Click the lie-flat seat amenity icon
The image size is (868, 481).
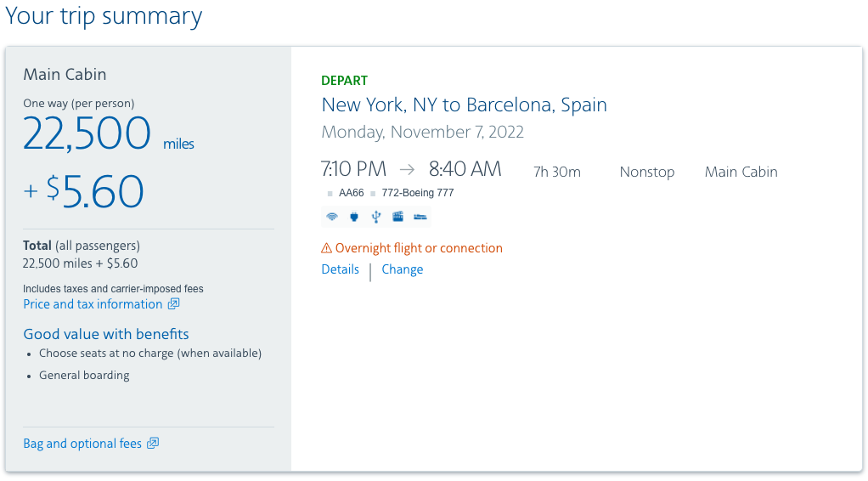(420, 217)
